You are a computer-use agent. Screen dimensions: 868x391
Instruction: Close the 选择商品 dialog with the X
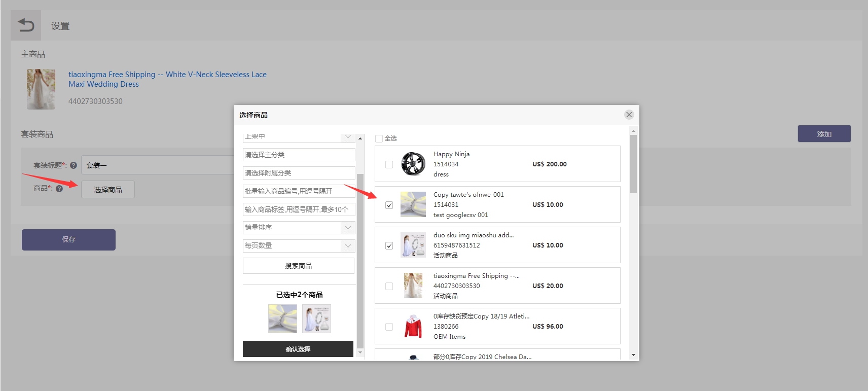click(x=629, y=115)
